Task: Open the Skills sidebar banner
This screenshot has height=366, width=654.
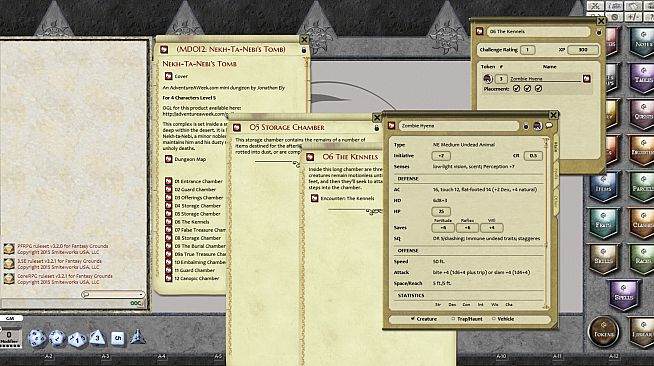Action: (603, 259)
